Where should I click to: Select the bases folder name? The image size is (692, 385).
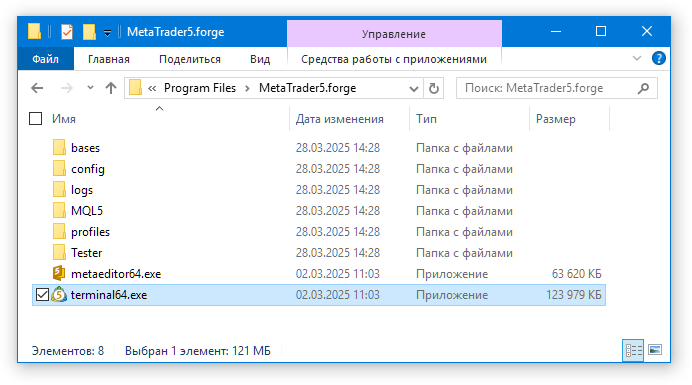tap(86, 148)
